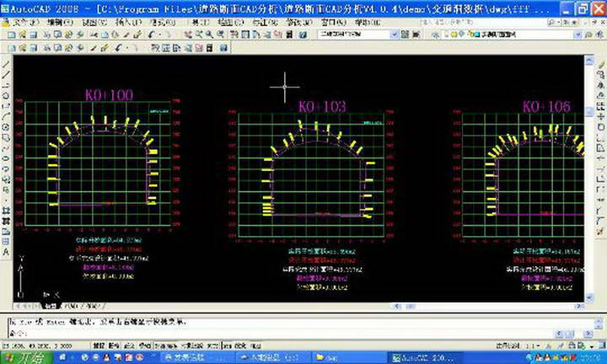The image size is (607, 364).
Task: Select the Erase tool in Modify toolbar
Action: pyautogui.click(x=601, y=65)
